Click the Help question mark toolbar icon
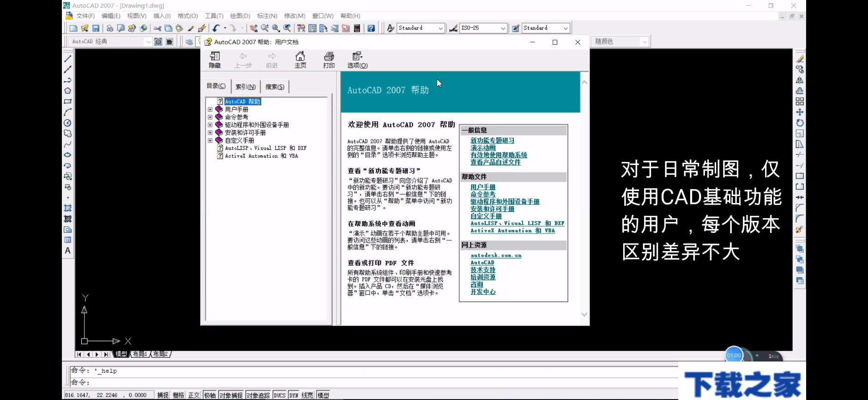 point(371,28)
